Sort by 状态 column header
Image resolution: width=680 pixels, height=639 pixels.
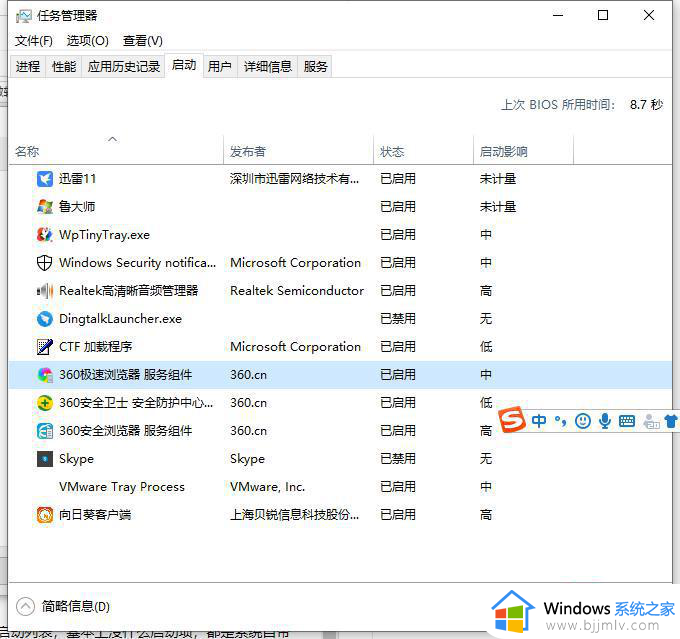423,150
